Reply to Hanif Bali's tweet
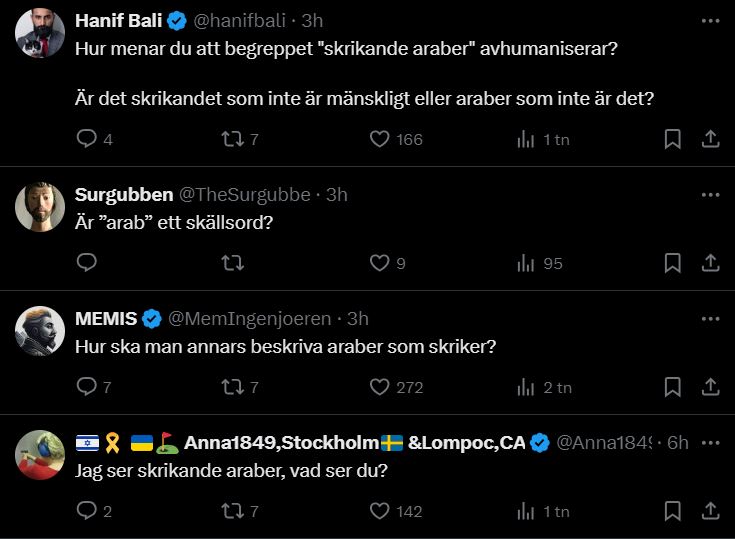The image size is (735, 539). (x=87, y=139)
